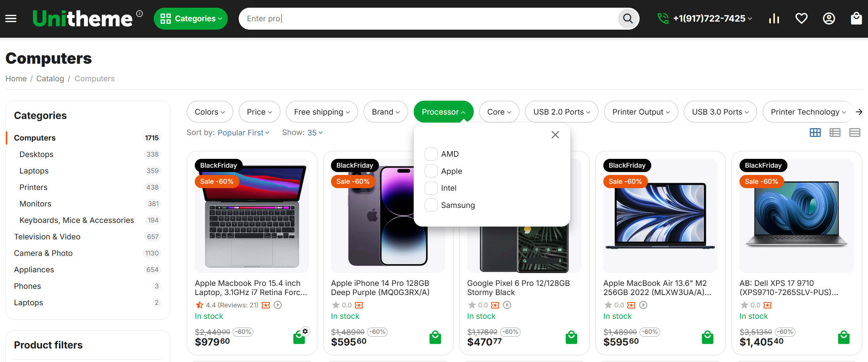Add Dell XPS 17 to cart

click(x=843, y=337)
